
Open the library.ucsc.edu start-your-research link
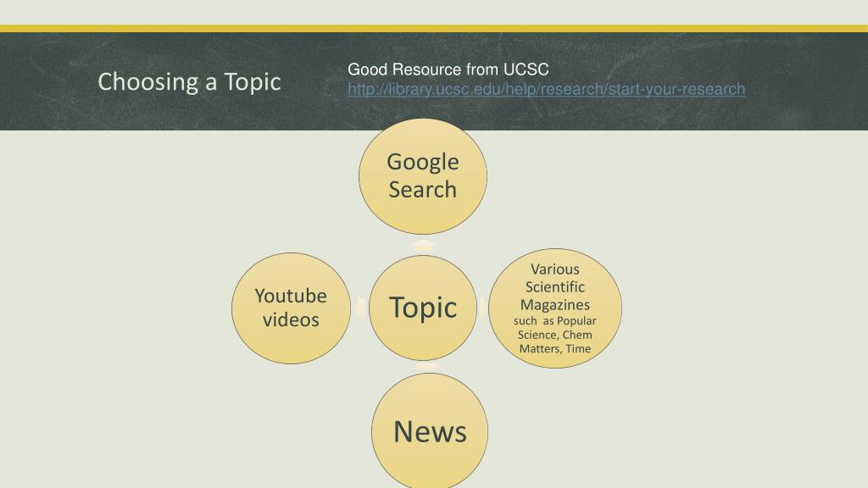546,89
